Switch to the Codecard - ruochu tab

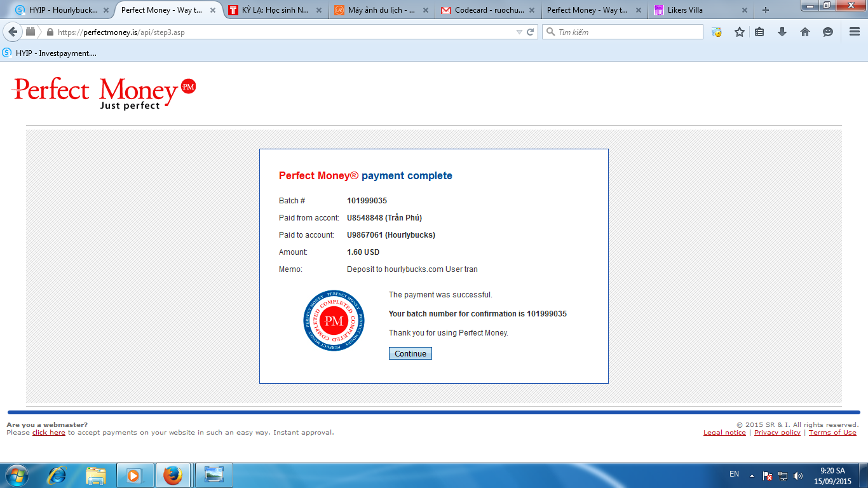point(487,10)
